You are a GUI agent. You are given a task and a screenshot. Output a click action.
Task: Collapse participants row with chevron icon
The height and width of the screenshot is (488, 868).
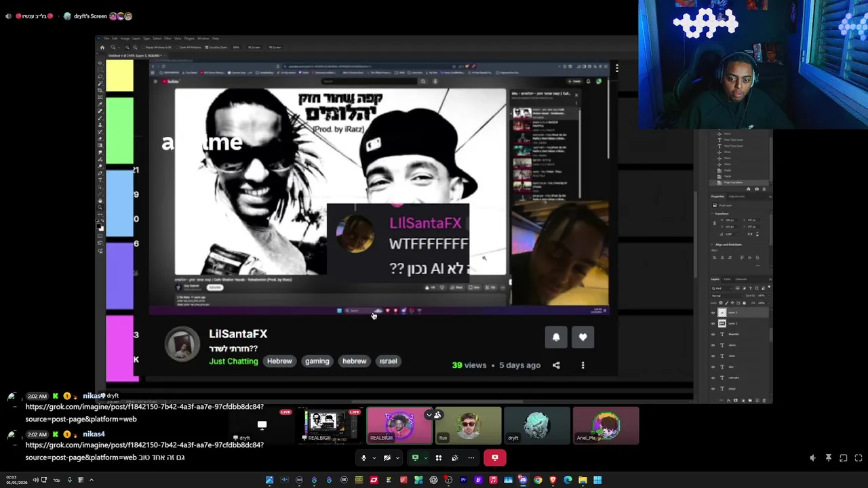(x=429, y=415)
